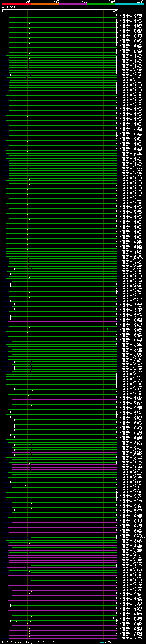This screenshot has width=146, height=644.
Task: Click hit label UniRef100_Q5R606
Action: [x=131, y=35]
